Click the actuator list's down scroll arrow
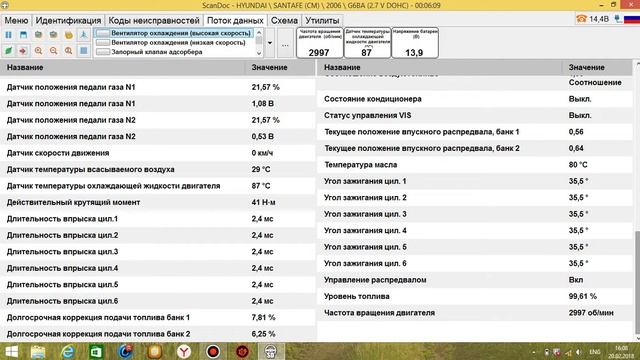 (259, 53)
